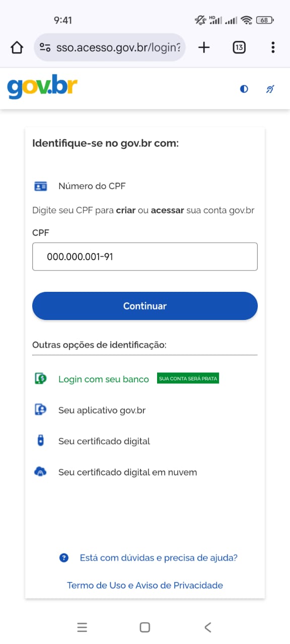Open the browser three-dot menu
Image resolution: width=290 pixels, height=644 pixels.
click(x=273, y=48)
